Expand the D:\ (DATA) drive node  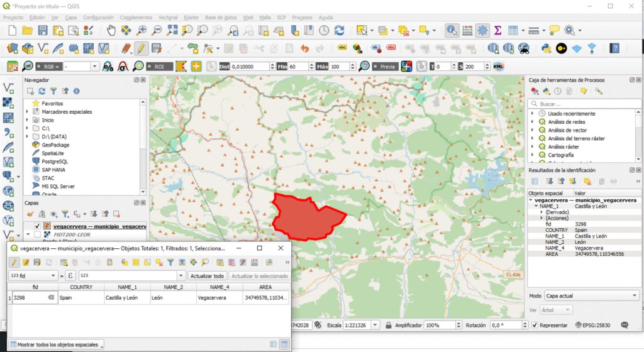point(27,136)
